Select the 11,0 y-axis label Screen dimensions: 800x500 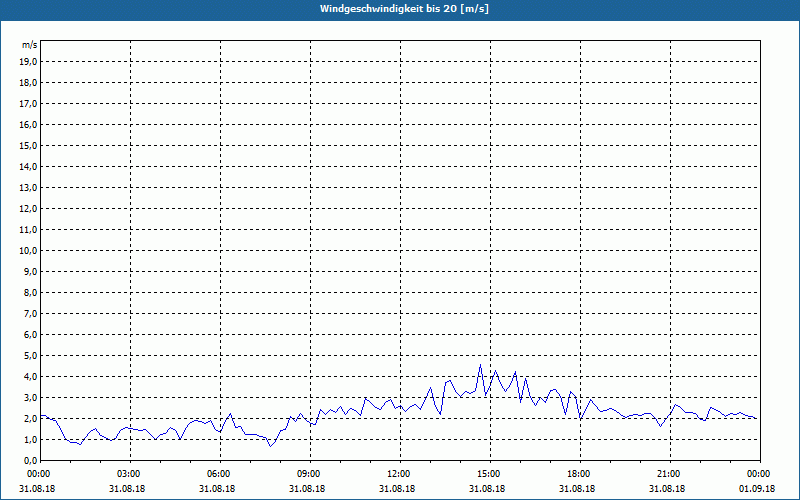(28, 230)
